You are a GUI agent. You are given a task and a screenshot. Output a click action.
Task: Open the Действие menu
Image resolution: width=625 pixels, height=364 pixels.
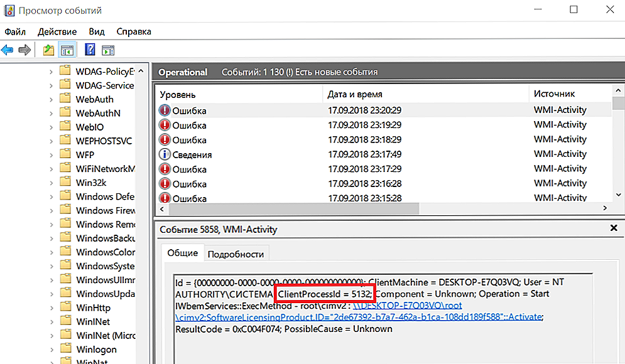57,31
